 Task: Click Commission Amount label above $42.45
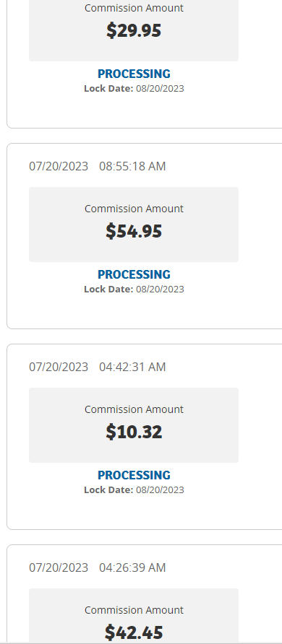coord(134,610)
